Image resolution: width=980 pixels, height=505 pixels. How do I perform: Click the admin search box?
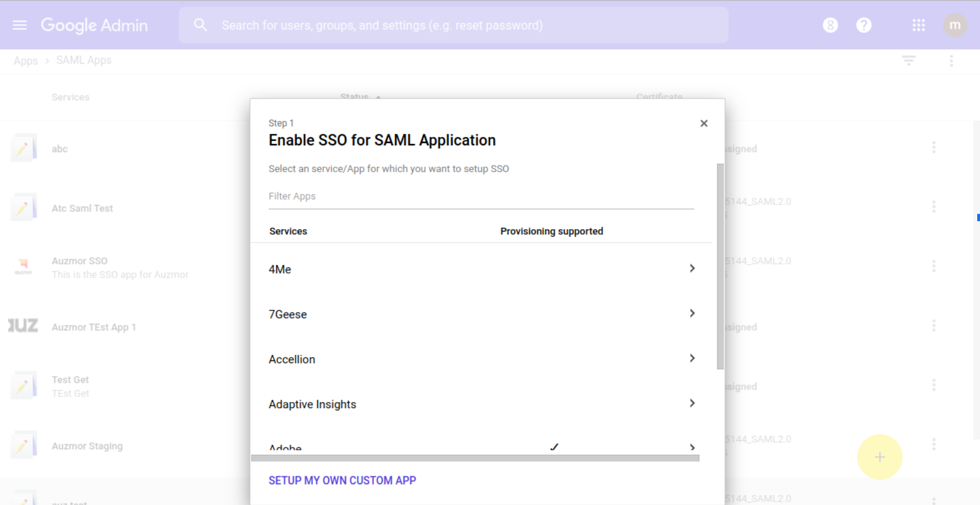pyautogui.click(x=454, y=25)
